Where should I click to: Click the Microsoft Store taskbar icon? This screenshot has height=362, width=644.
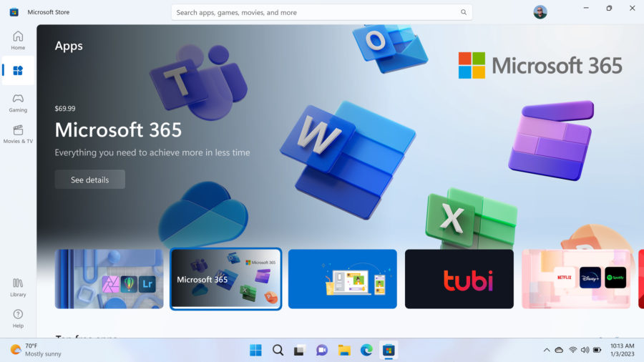[389, 350]
